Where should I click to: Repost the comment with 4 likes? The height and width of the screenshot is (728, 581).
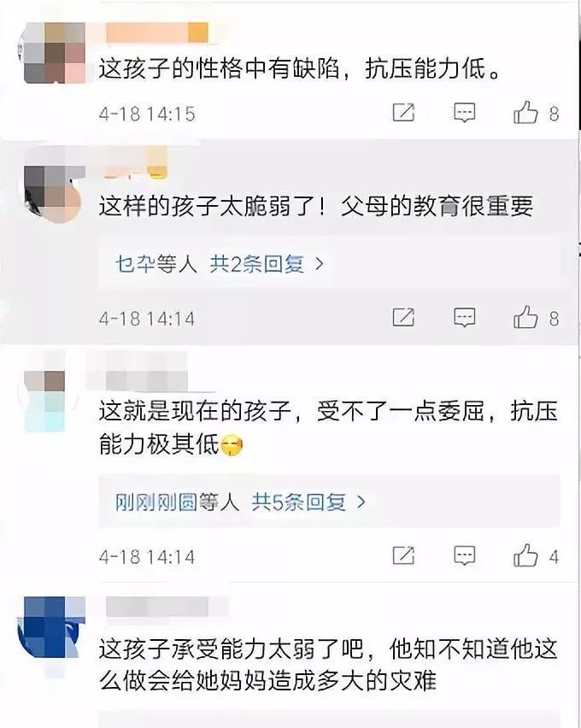pos(403,555)
